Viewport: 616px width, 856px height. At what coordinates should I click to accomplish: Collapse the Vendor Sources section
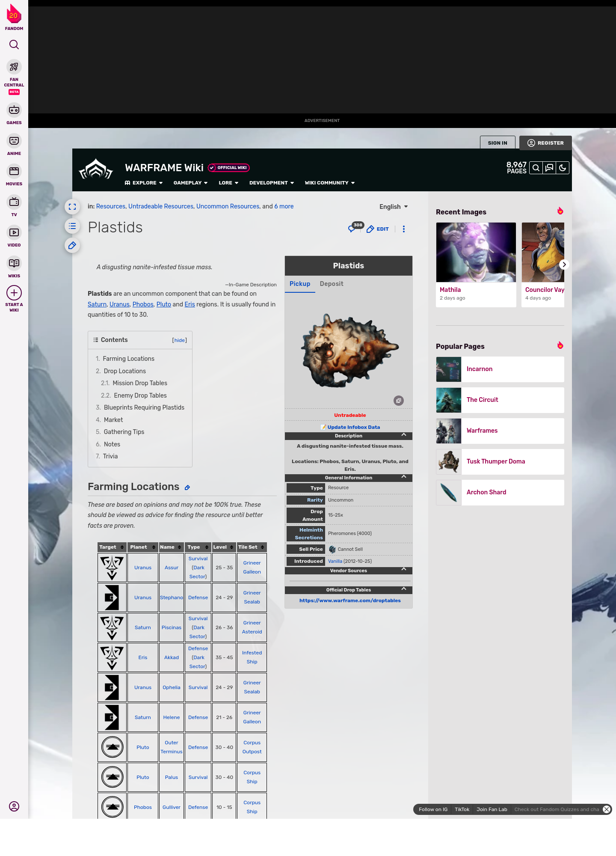(x=404, y=569)
